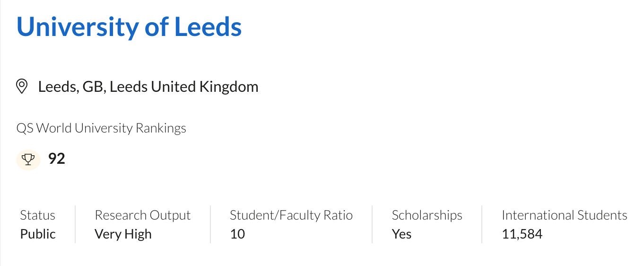The width and height of the screenshot is (644, 266).
Task: Click the Leeds, GB, Leeds United Kingdom address
Action: pos(148,87)
